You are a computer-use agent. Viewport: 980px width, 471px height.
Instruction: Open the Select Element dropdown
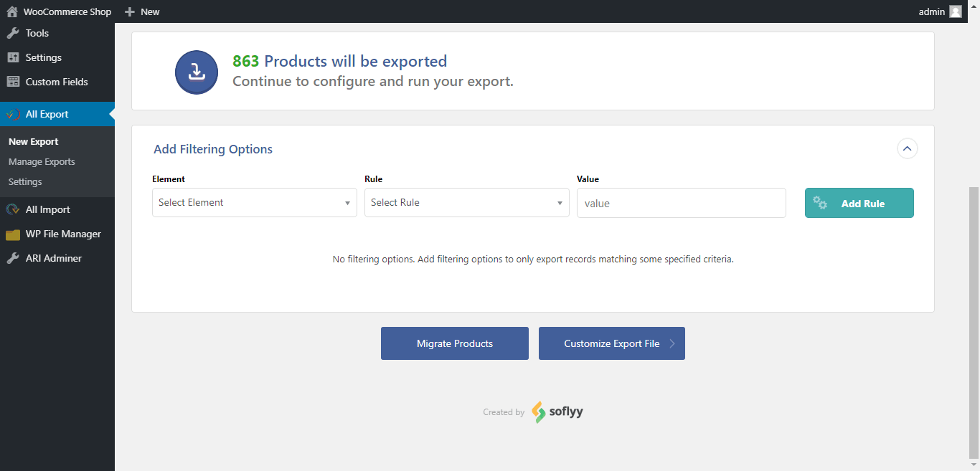click(255, 203)
